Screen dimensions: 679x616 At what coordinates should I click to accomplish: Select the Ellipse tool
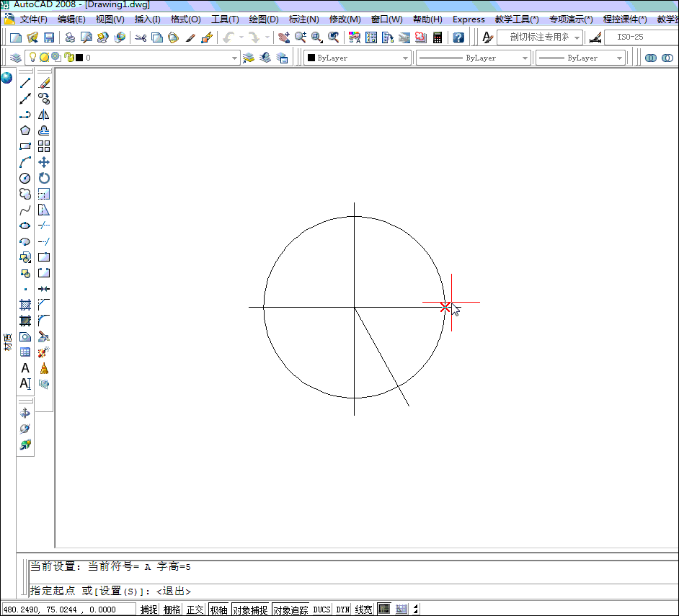(25, 226)
